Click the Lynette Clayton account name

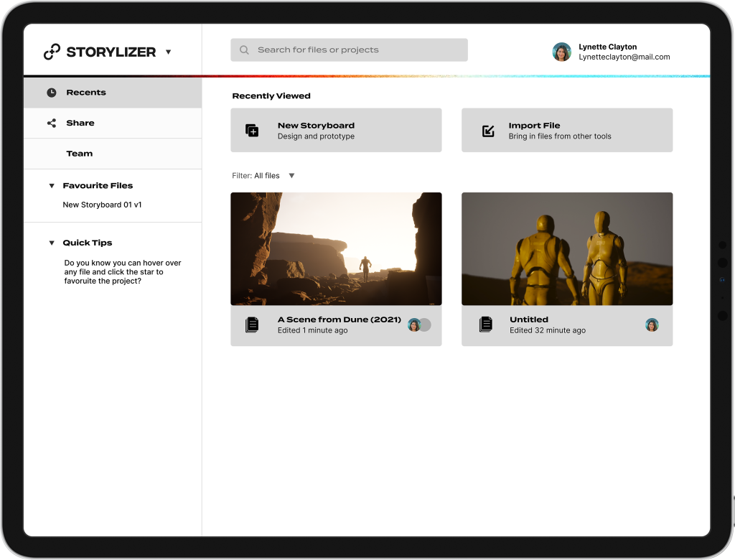click(607, 47)
